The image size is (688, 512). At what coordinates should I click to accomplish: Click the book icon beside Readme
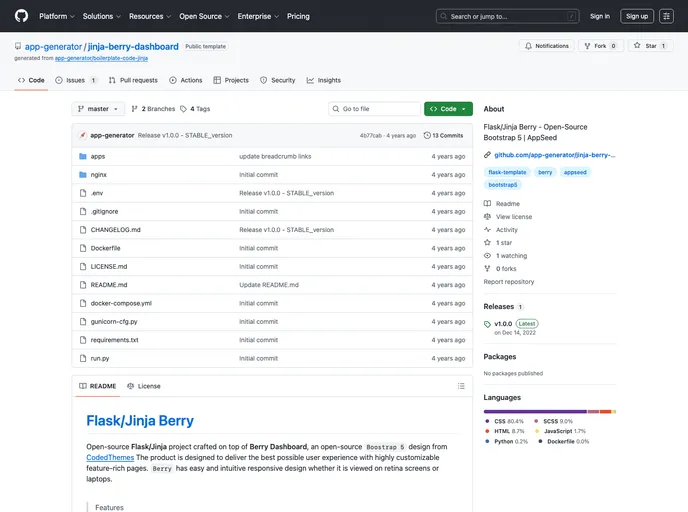(x=487, y=204)
